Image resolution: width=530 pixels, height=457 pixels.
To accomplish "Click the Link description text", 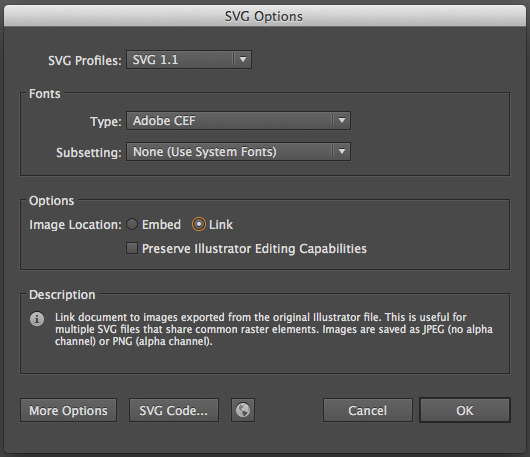I will tap(274, 329).
